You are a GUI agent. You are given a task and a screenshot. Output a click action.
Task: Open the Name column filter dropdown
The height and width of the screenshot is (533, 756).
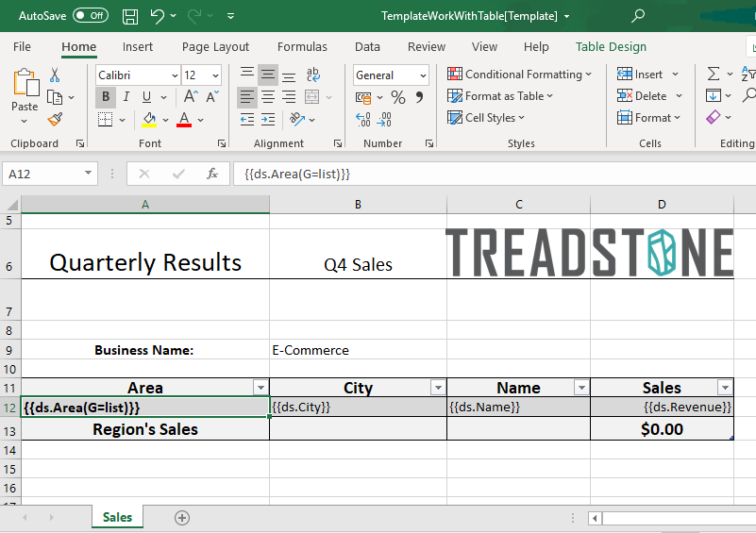click(581, 388)
